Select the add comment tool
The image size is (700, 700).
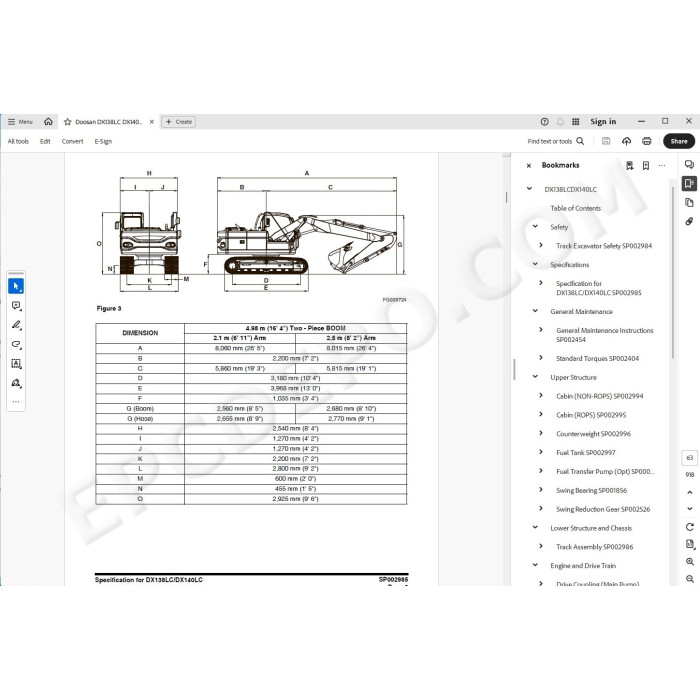(x=16, y=306)
